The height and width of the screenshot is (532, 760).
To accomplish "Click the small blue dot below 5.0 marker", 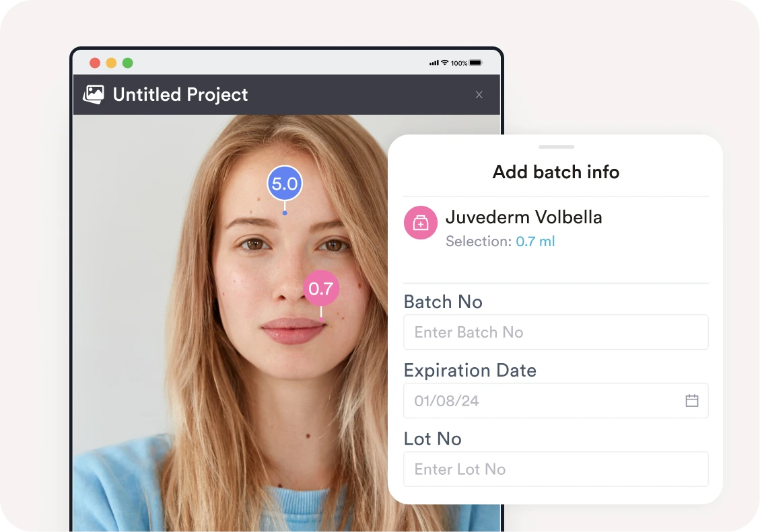I will pyautogui.click(x=285, y=213).
